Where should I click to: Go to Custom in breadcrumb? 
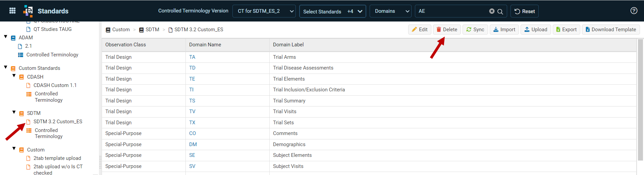click(x=118, y=30)
